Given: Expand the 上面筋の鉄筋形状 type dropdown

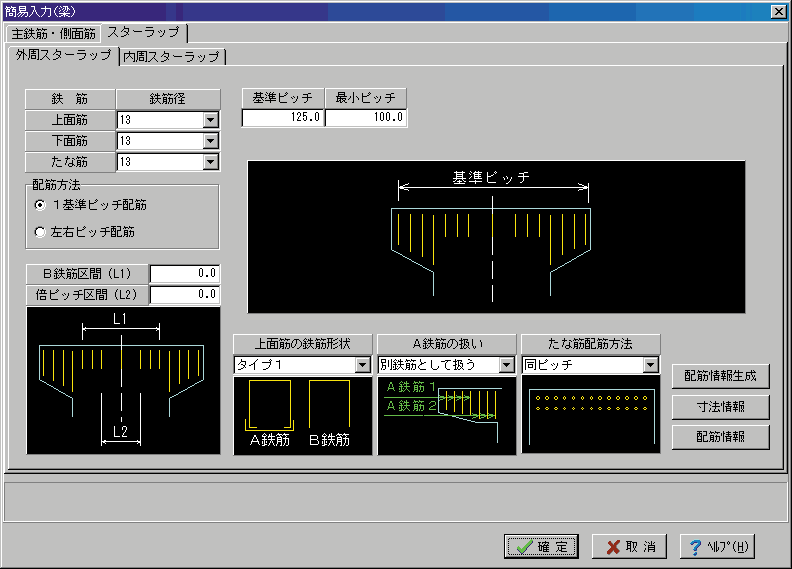Looking at the screenshot, I should [362, 365].
